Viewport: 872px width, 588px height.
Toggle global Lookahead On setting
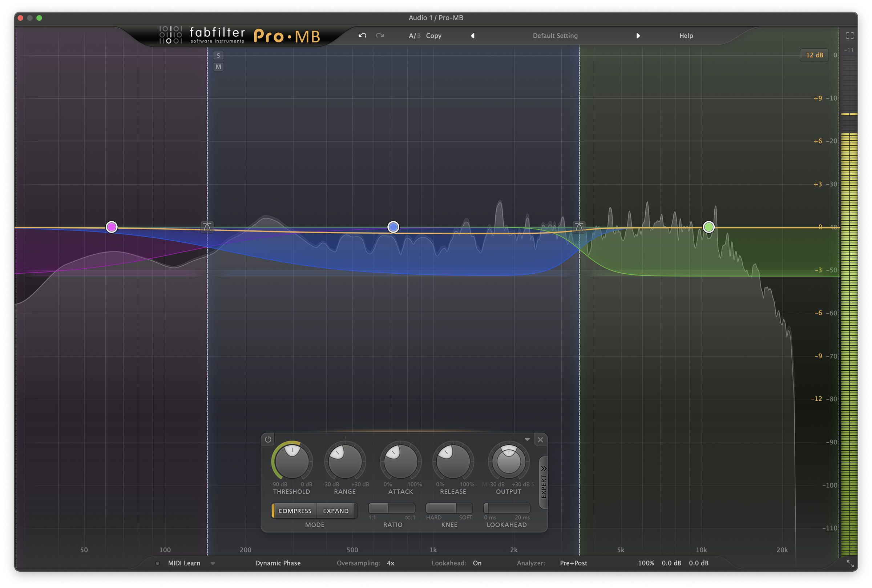pos(477,563)
